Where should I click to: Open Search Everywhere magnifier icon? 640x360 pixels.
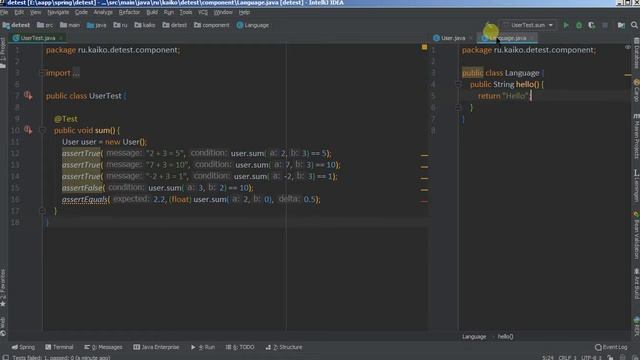634,25
